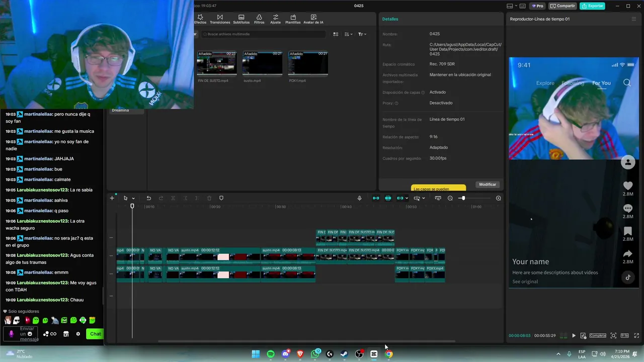Redo the last edit

pos(161,198)
